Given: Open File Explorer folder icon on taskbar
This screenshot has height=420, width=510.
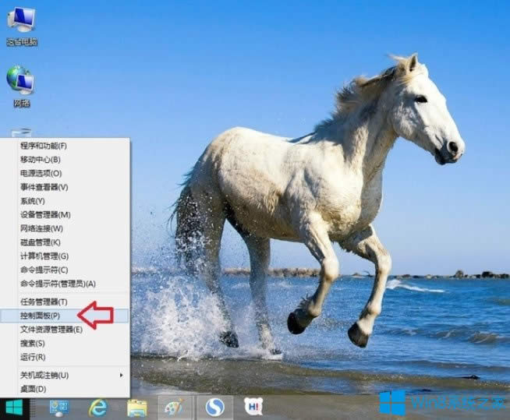Looking at the screenshot, I should point(137,408).
